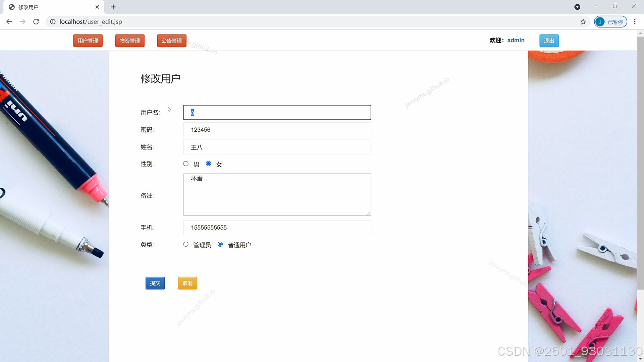The width and height of the screenshot is (644, 362).
Task: Click the browser forward arrow
Action: (22, 21)
